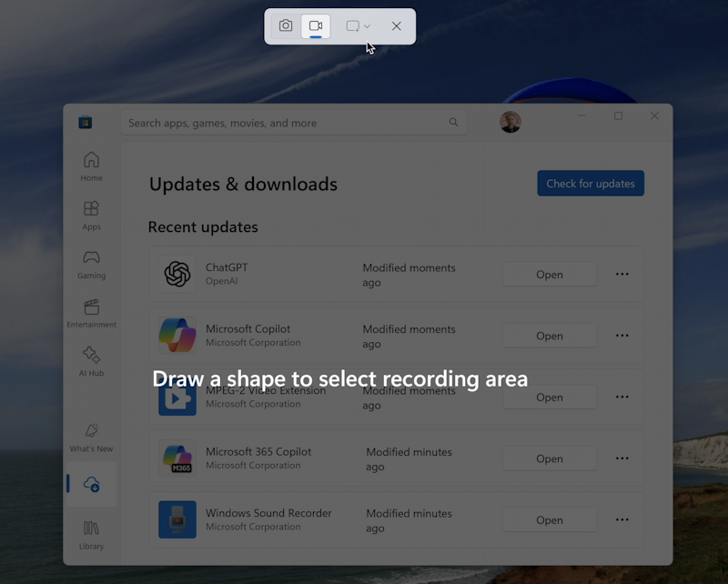Image resolution: width=728 pixels, height=584 pixels.
Task: Open the Microsoft 365 Copilot app
Action: click(x=550, y=458)
